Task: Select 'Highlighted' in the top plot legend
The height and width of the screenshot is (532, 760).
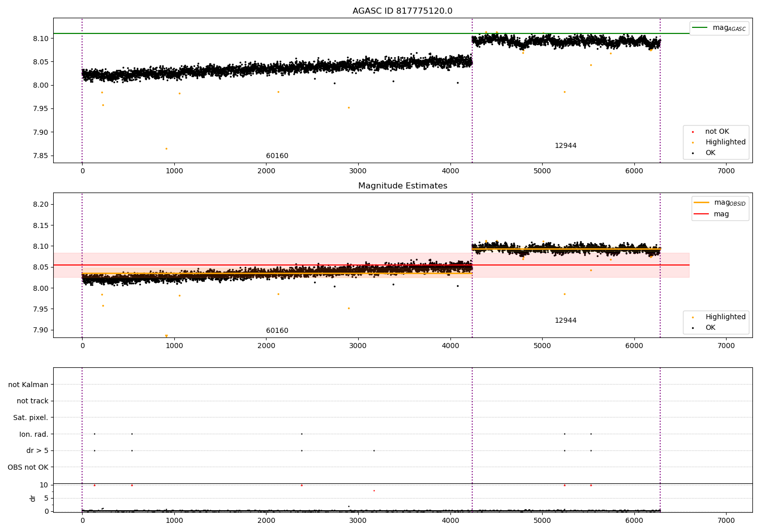Action: pyautogui.click(x=726, y=142)
